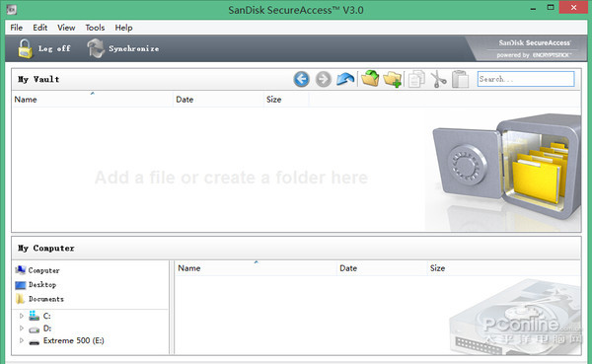
Task: Click the folder with green arrow icon
Action: pos(370,79)
